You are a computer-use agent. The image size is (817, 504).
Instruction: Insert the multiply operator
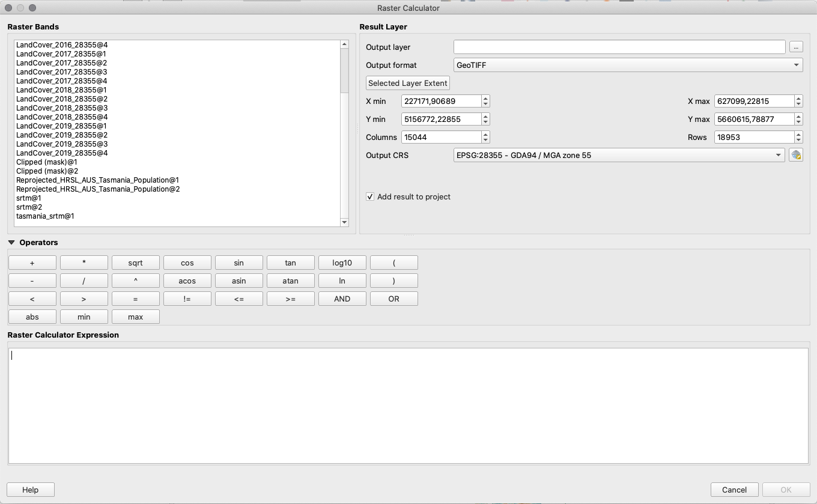tap(84, 263)
